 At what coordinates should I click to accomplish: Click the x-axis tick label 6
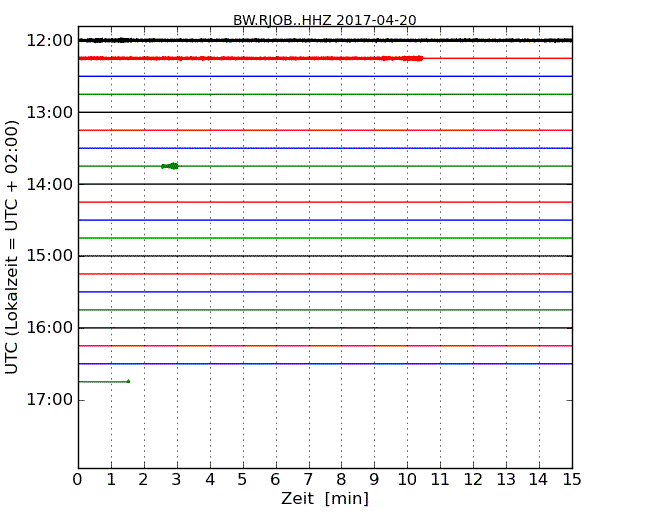[x=275, y=480]
